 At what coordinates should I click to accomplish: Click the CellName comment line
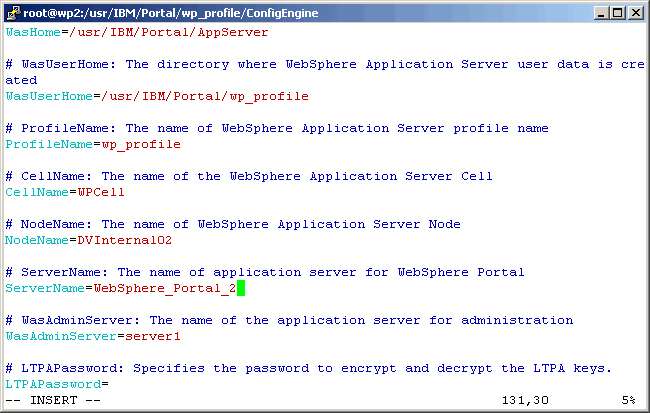pos(249,176)
